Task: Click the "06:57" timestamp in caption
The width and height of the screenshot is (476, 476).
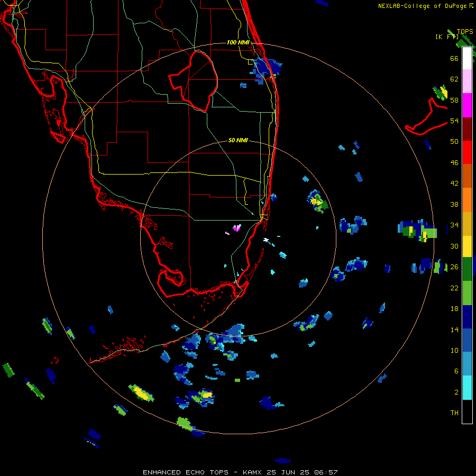Action: coord(326,472)
